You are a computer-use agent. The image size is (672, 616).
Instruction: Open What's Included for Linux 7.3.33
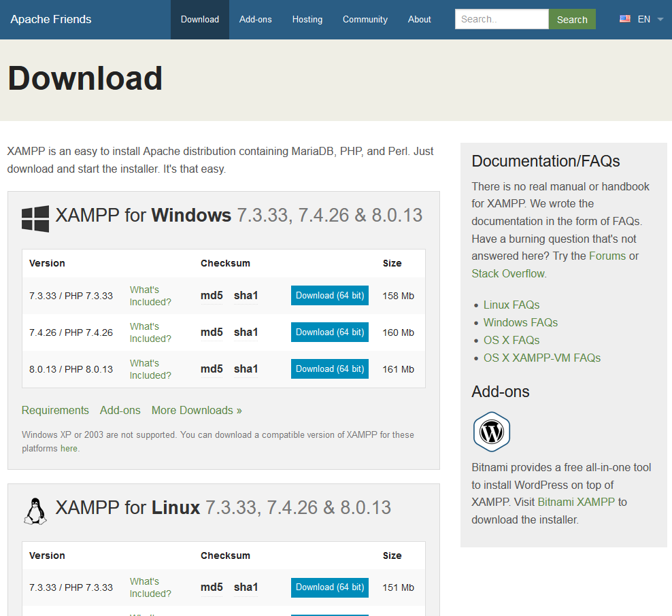(150, 587)
